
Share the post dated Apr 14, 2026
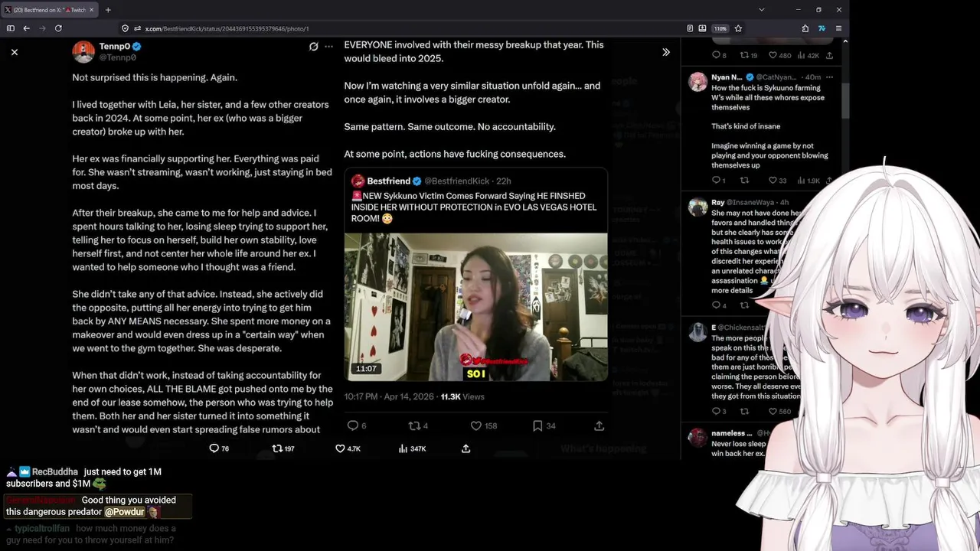[x=599, y=425]
